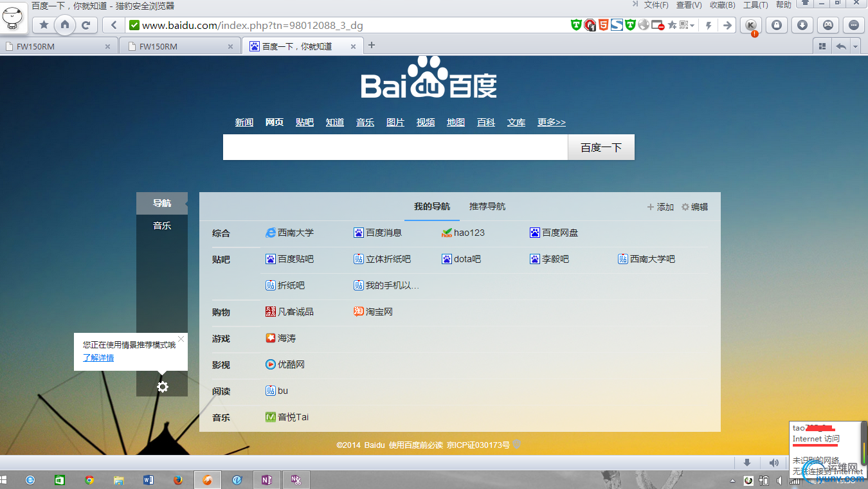
Task: Open the ad-block hand icon with badge
Action: pos(590,25)
